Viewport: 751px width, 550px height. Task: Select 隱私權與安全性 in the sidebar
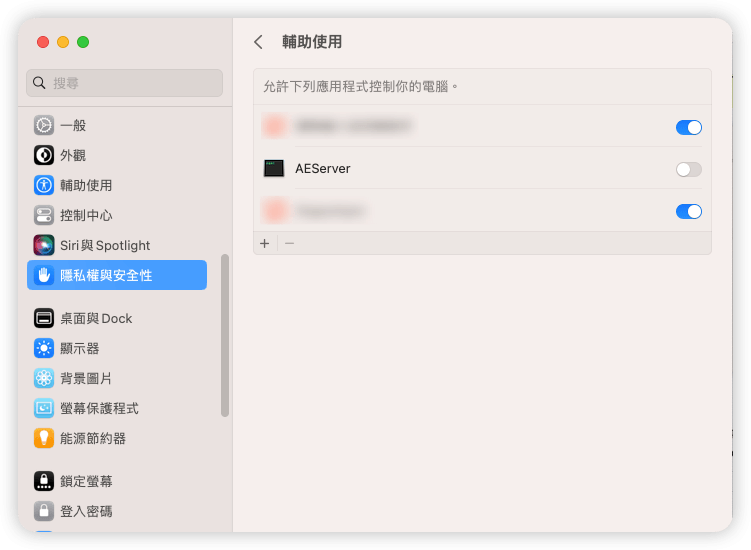(x=117, y=275)
